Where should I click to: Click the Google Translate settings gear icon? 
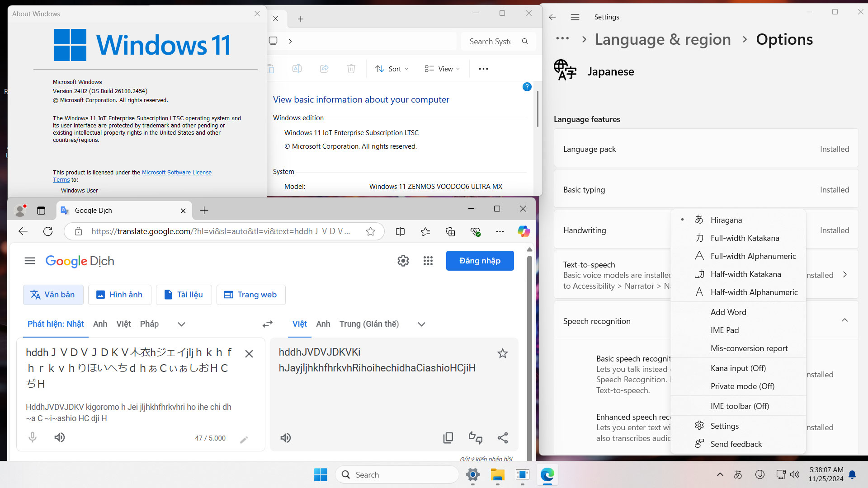pyautogui.click(x=403, y=261)
